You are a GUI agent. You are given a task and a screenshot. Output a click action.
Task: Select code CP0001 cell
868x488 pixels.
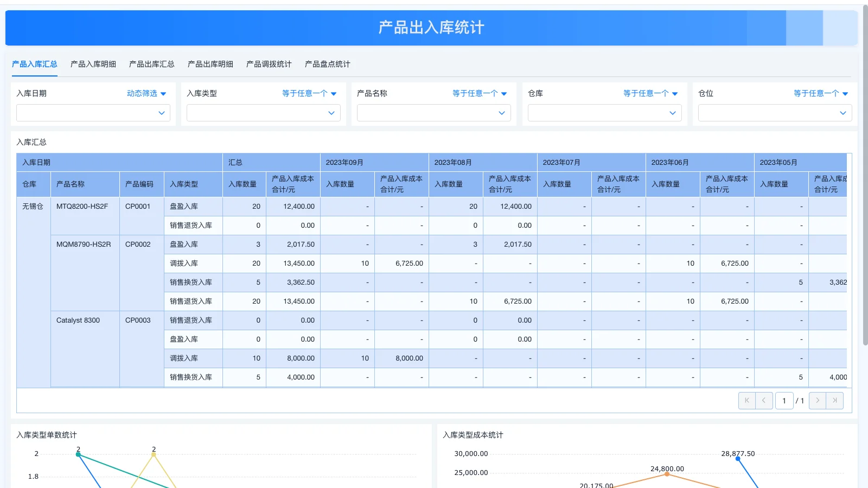coord(142,216)
